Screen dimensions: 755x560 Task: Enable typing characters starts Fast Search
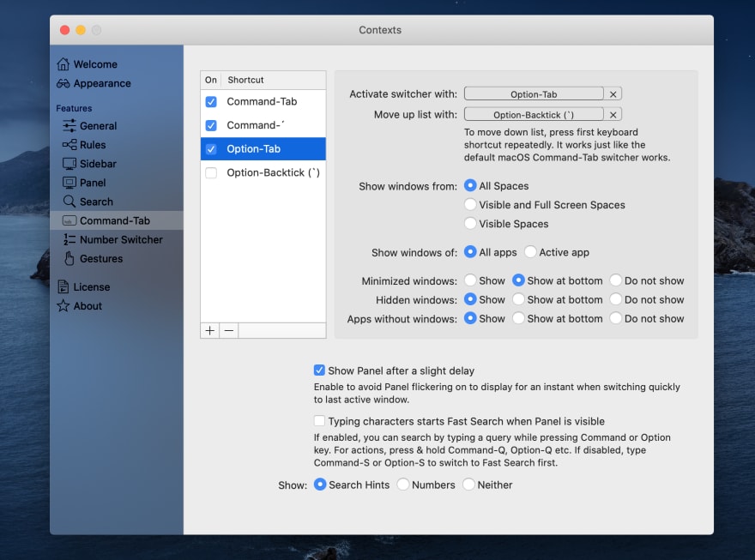(x=319, y=420)
